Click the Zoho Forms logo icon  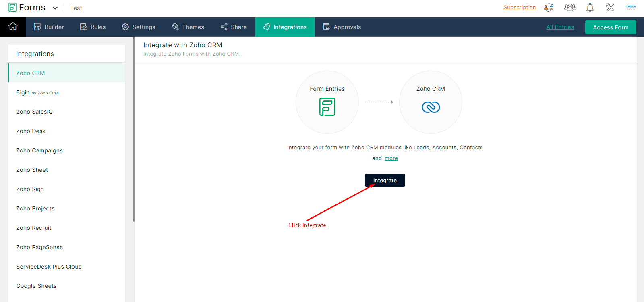pyautogui.click(x=12, y=8)
